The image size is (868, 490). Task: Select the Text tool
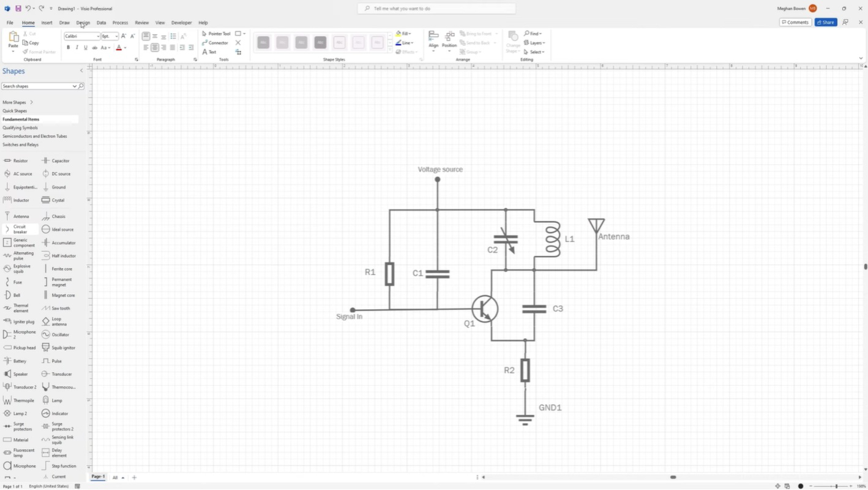click(211, 52)
